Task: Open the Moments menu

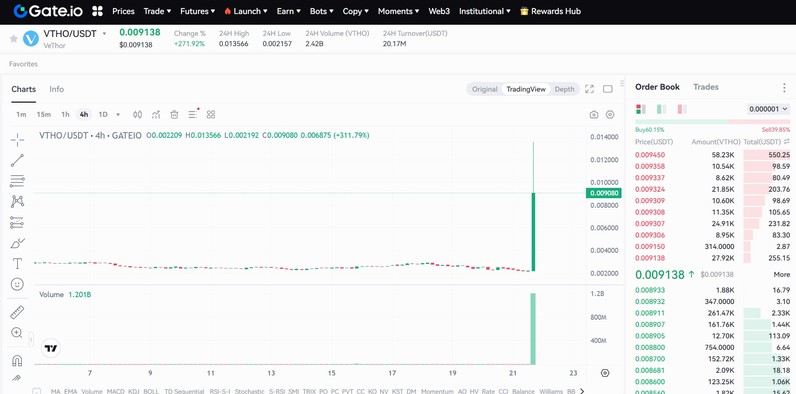Action: tap(399, 11)
